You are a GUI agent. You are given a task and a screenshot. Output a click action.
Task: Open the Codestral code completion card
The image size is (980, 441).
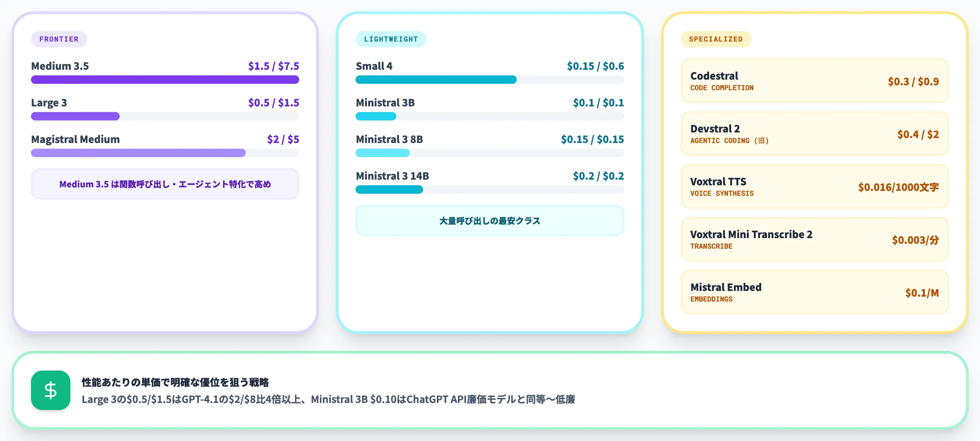tap(815, 81)
